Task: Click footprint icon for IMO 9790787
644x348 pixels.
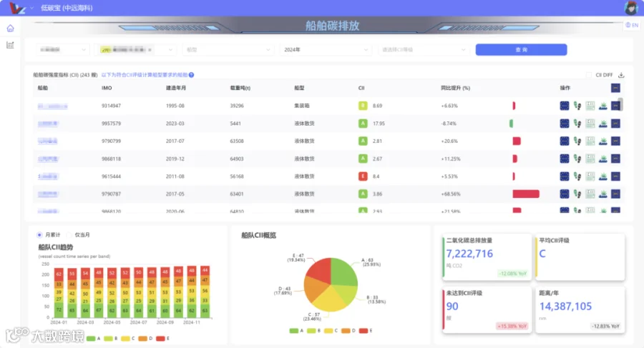Action: pos(577,194)
